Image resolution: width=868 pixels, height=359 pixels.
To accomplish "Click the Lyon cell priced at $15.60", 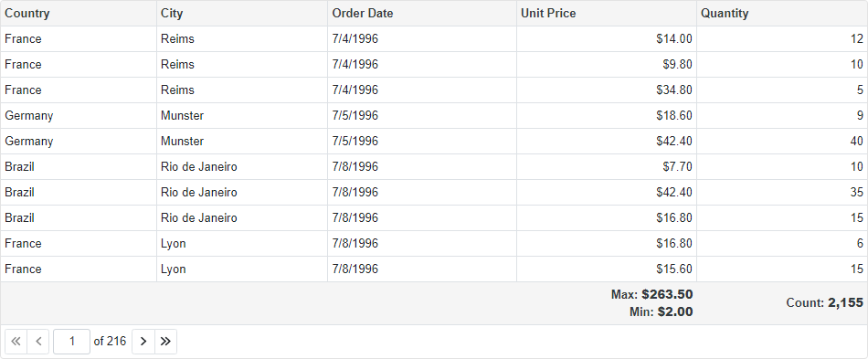I will pos(242,269).
